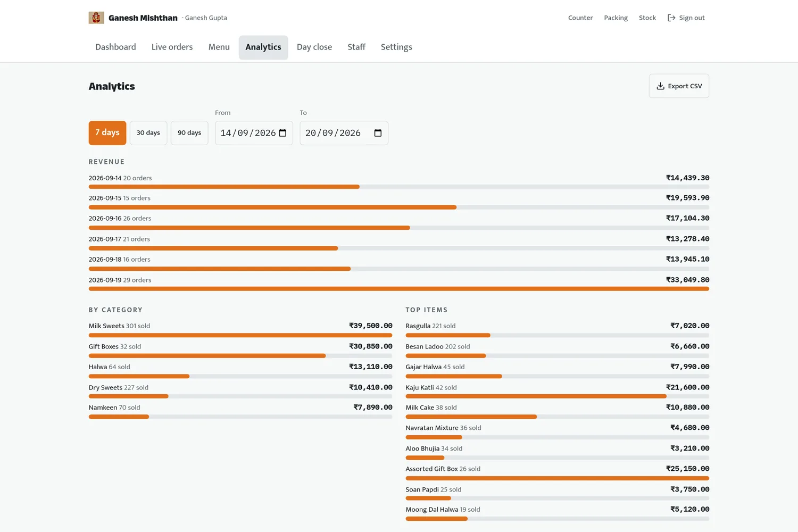798x532 pixels.
Task: Click the Rasgulla 221 sold label
Action: (x=430, y=326)
